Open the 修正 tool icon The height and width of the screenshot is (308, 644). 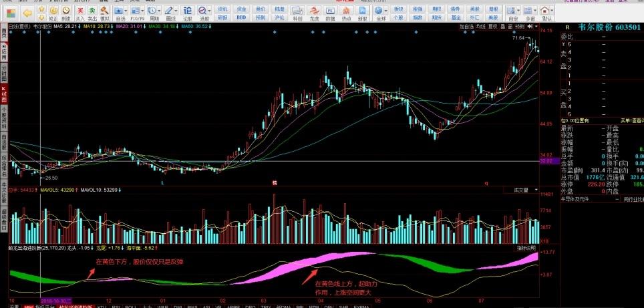point(53,11)
